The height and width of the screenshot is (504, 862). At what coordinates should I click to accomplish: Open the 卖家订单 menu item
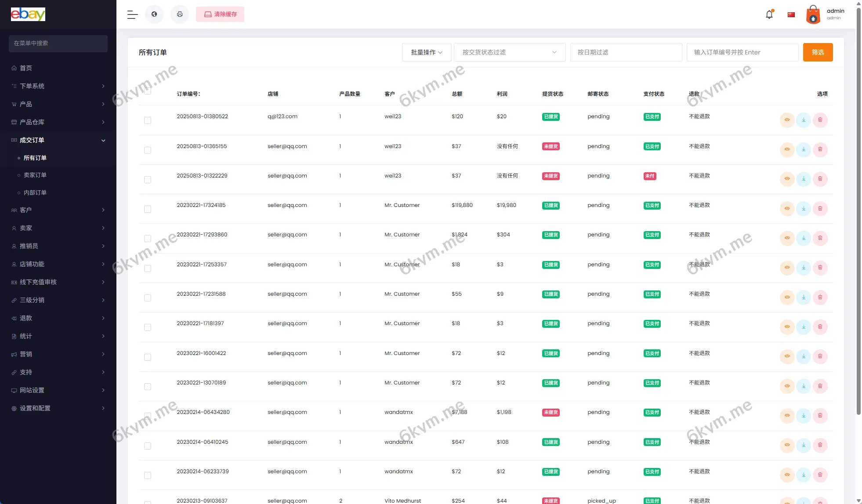coord(35,175)
